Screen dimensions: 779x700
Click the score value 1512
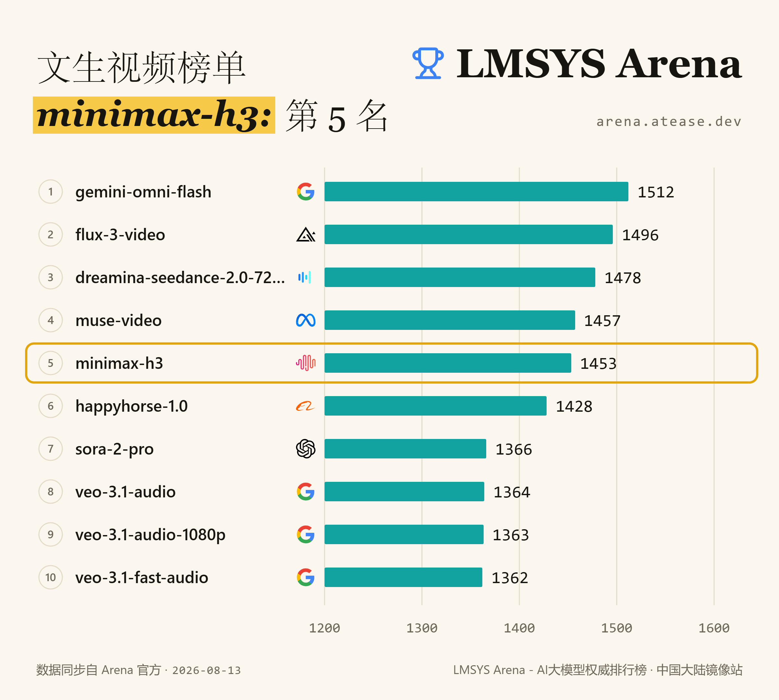click(x=656, y=192)
